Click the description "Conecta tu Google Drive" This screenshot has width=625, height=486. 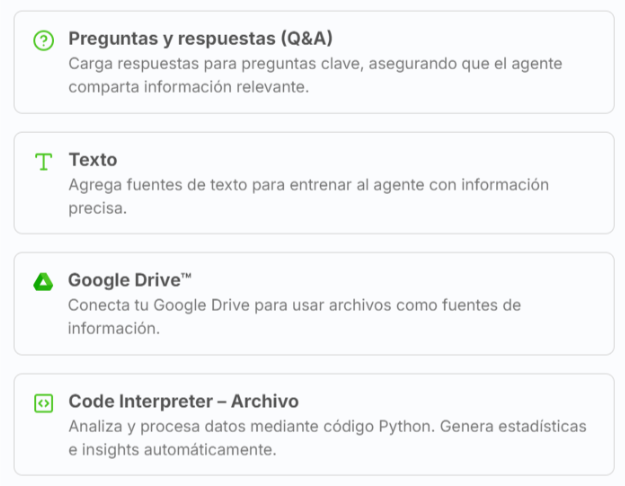(308, 305)
